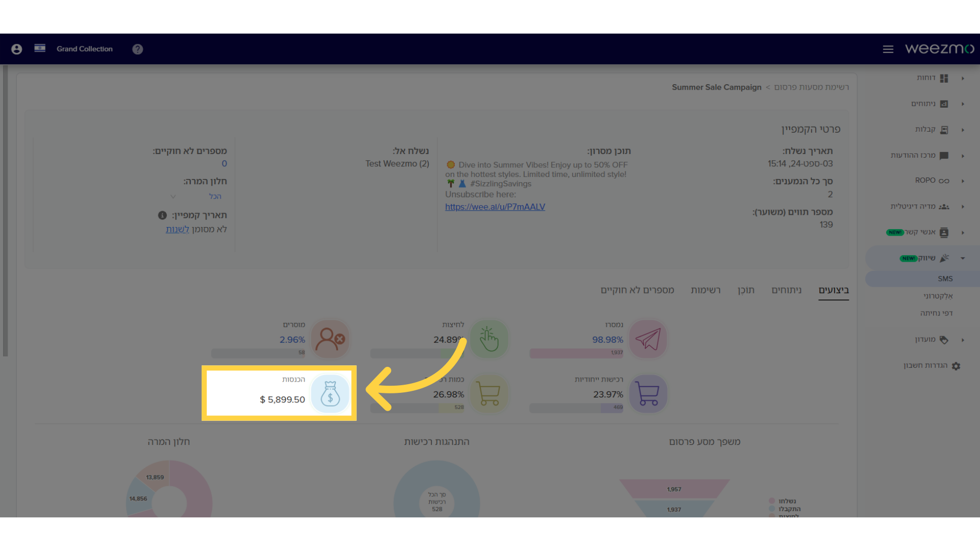980x551 pixels.
Task: Click the revenue money bag icon
Action: (330, 393)
